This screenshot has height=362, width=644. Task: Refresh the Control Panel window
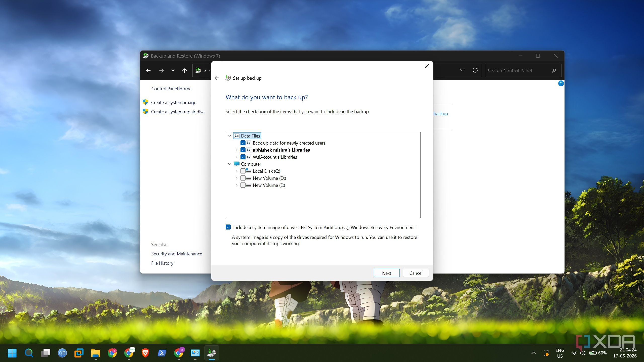point(475,70)
